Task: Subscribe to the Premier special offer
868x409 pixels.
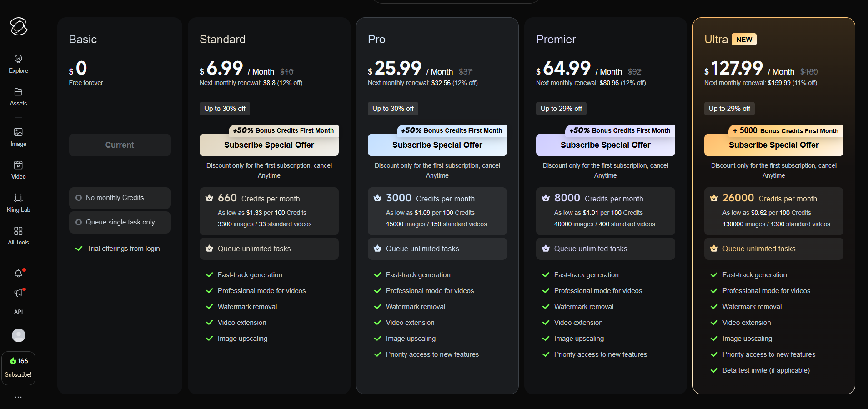Action: pos(605,145)
